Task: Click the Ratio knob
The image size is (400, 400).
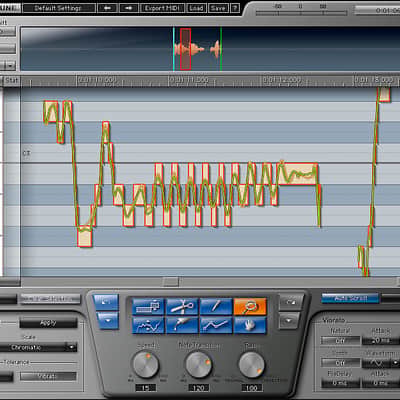Action: pos(252,365)
